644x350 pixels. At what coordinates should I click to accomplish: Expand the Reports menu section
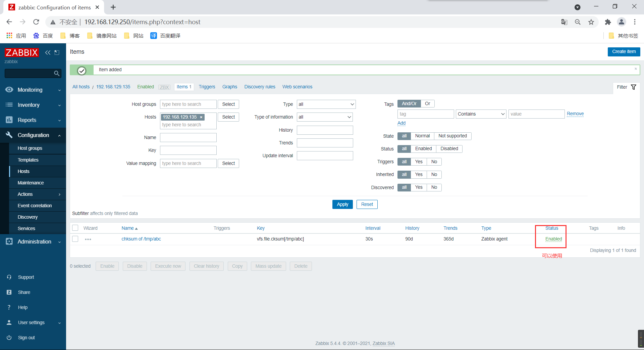tap(59, 120)
